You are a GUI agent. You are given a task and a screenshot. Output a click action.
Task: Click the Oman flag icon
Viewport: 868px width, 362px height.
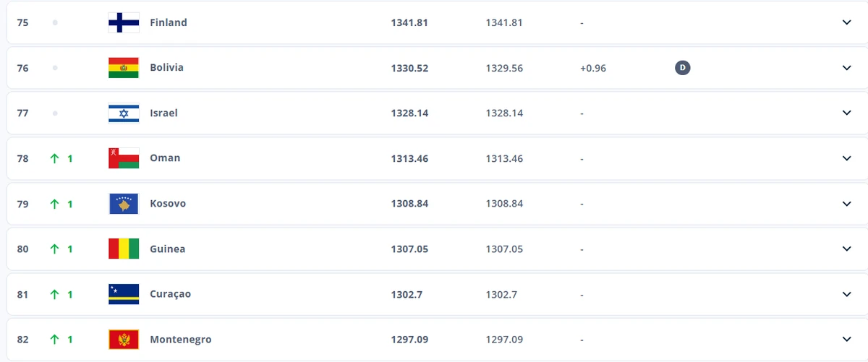coord(124,158)
